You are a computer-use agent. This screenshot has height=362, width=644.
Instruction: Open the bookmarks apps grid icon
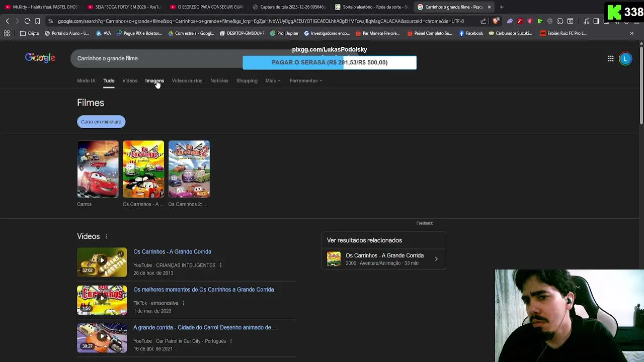pos(7,33)
